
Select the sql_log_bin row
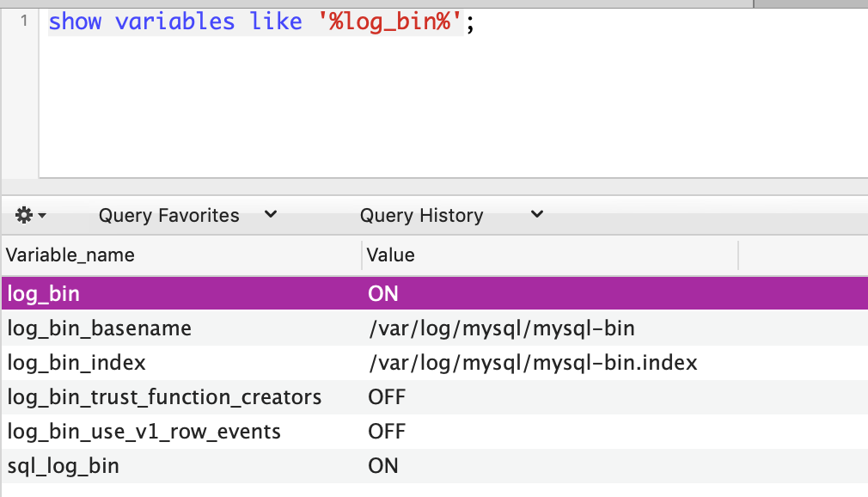click(x=435, y=465)
